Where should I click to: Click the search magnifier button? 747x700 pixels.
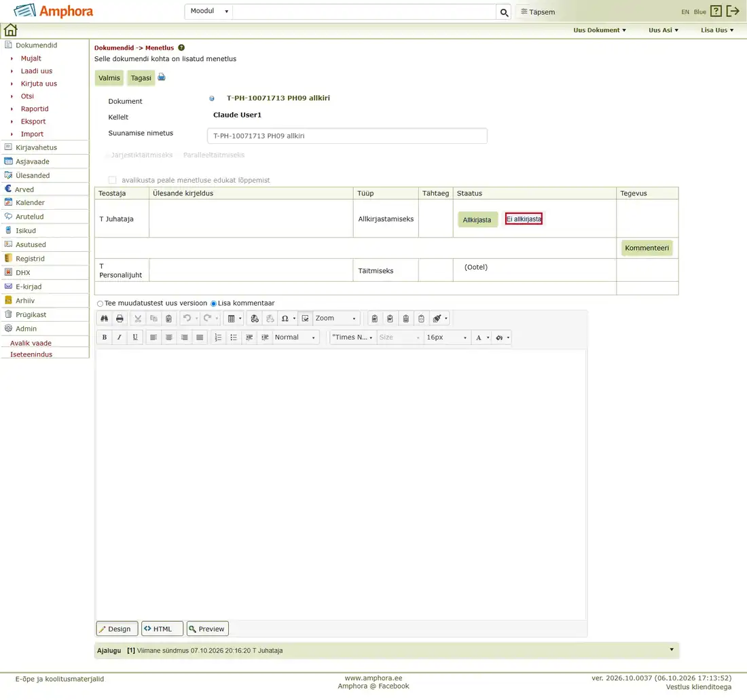pyautogui.click(x=504, y=12)
